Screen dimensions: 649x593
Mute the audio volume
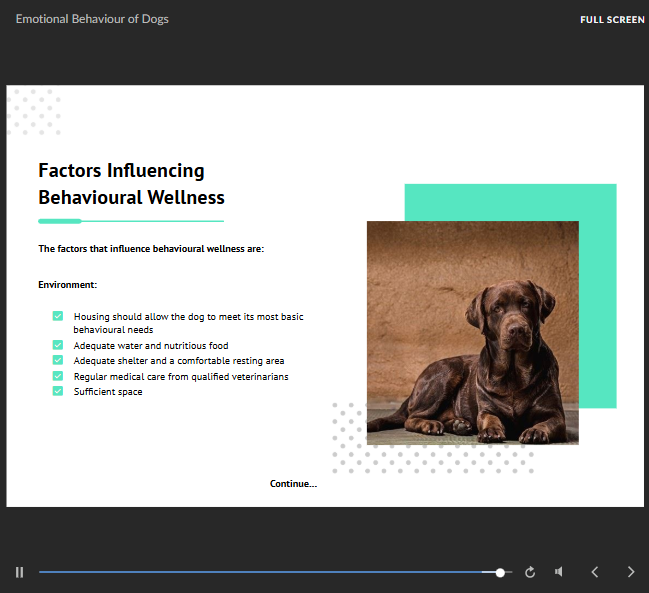point(559,572)
